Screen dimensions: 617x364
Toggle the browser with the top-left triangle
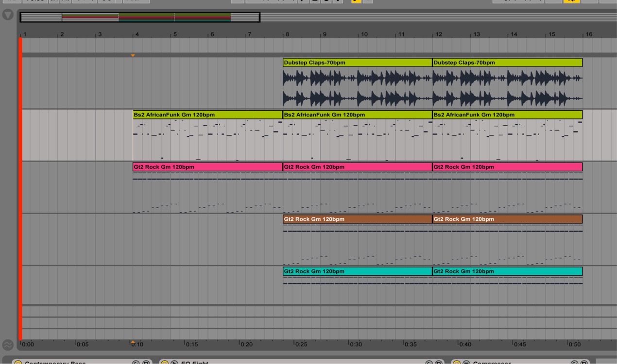pos(8,15)
